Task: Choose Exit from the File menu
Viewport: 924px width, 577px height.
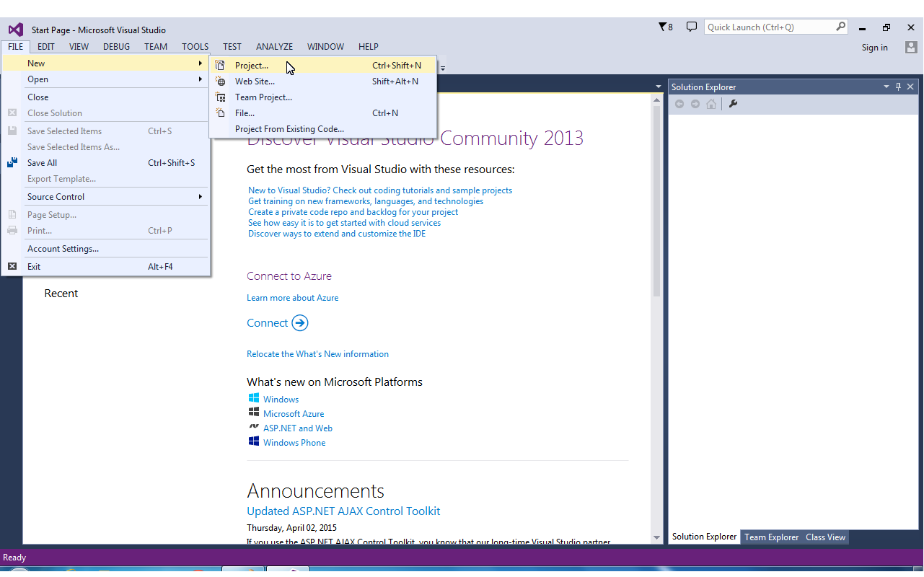Action: click(105, 267)
